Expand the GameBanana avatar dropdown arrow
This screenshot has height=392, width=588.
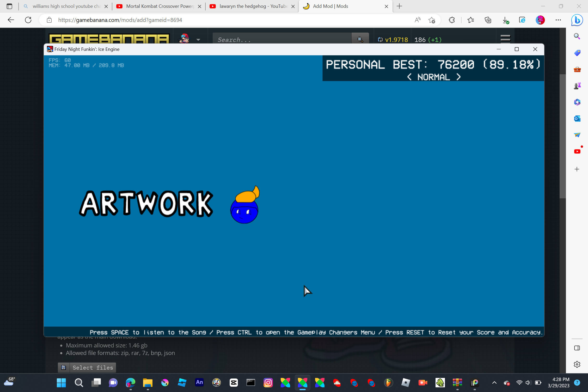click(198, 40)
